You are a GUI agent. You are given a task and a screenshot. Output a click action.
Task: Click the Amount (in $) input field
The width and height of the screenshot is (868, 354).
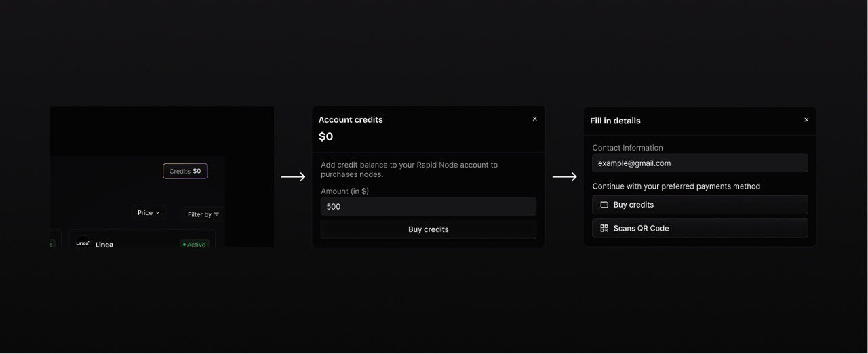click(429, 206)
